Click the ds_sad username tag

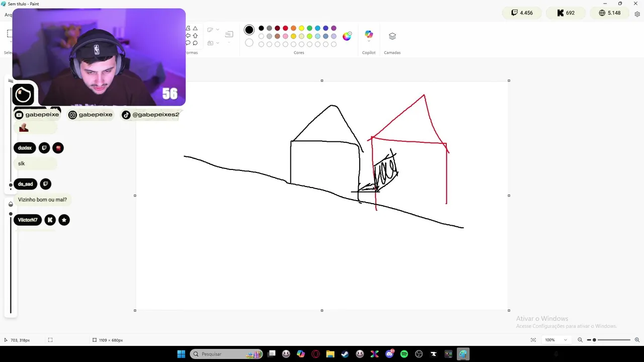25,184
